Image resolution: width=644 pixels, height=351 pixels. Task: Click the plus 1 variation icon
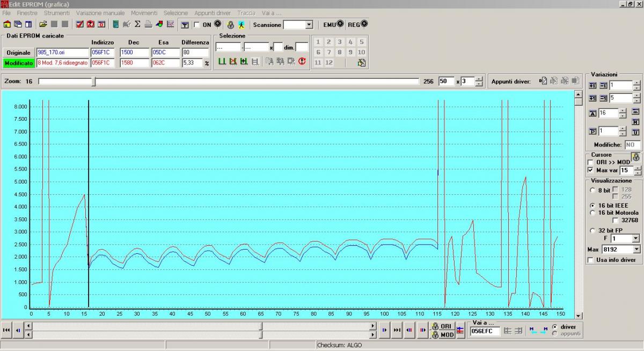pos(592,85)
